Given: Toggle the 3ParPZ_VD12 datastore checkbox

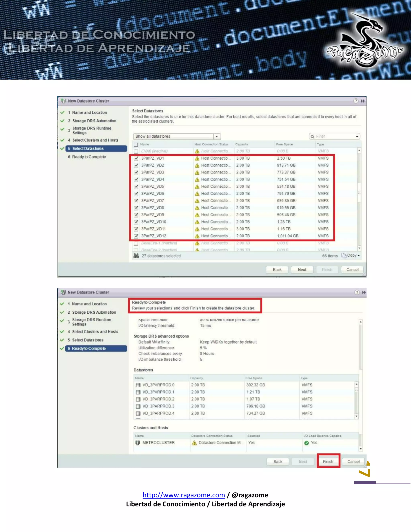Looking at the screenshot, I should point(136,236).
